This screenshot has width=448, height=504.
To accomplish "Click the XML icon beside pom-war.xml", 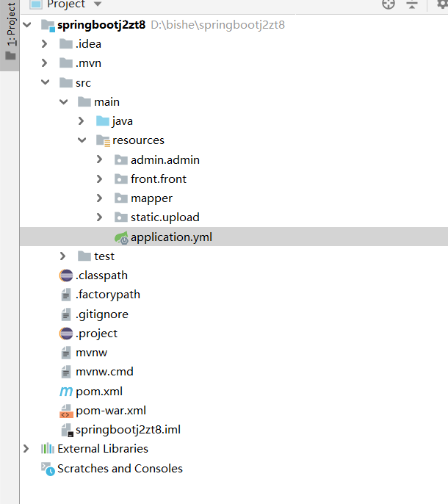I will (x=66, y=411).
